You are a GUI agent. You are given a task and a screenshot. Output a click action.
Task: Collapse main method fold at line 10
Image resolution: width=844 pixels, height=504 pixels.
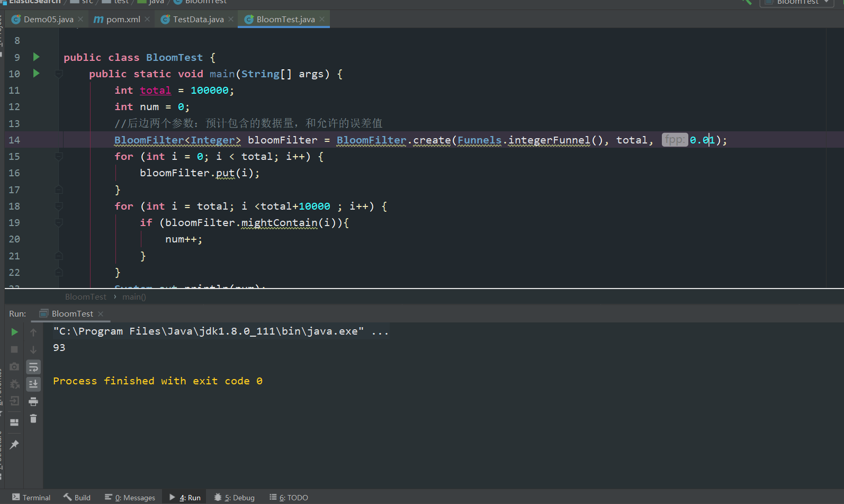coord(59,74)
